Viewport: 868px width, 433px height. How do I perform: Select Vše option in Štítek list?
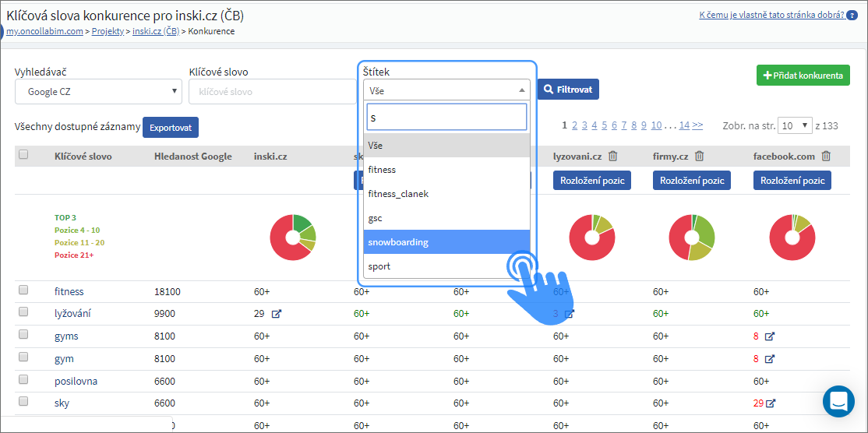pyautogui.click(x=446, y=146)
